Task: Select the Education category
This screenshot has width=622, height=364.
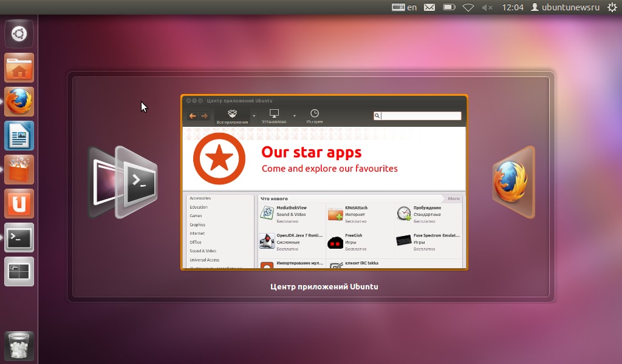Action: click(x=199, y=207)
